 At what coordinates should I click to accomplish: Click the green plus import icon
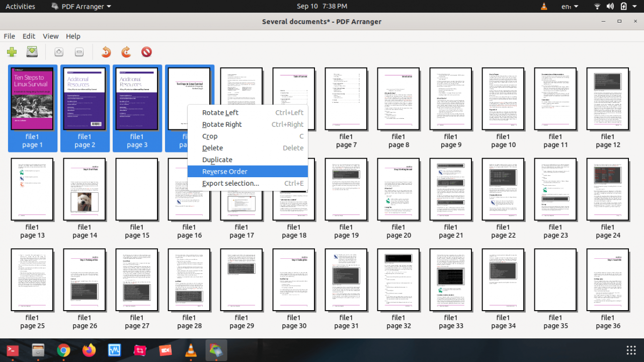coord(12,51)
